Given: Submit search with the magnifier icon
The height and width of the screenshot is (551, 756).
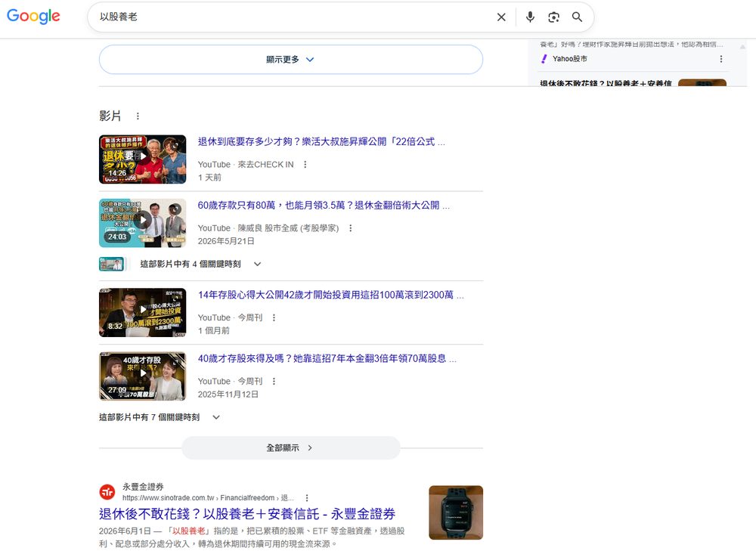Looking at the screenshot, I should (x=577, y=17).
